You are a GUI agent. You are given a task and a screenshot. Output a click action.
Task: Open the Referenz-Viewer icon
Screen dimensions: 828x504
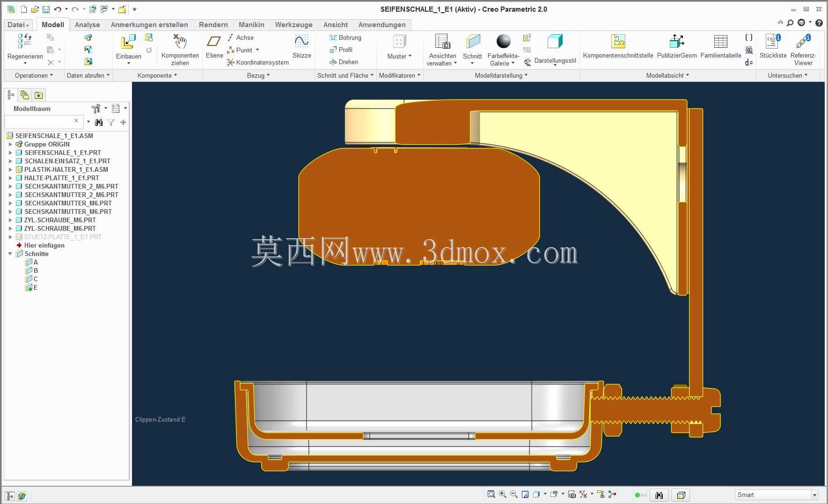(803, 42)
